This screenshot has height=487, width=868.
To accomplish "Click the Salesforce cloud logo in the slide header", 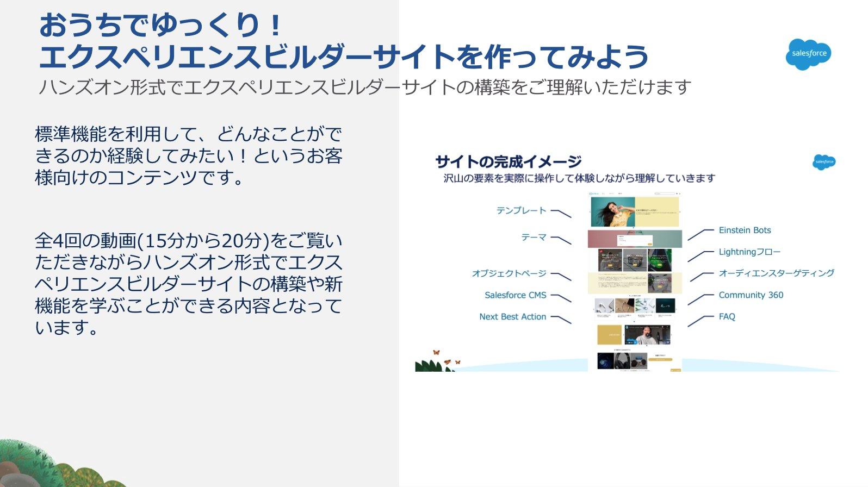I will coord(808,54).
